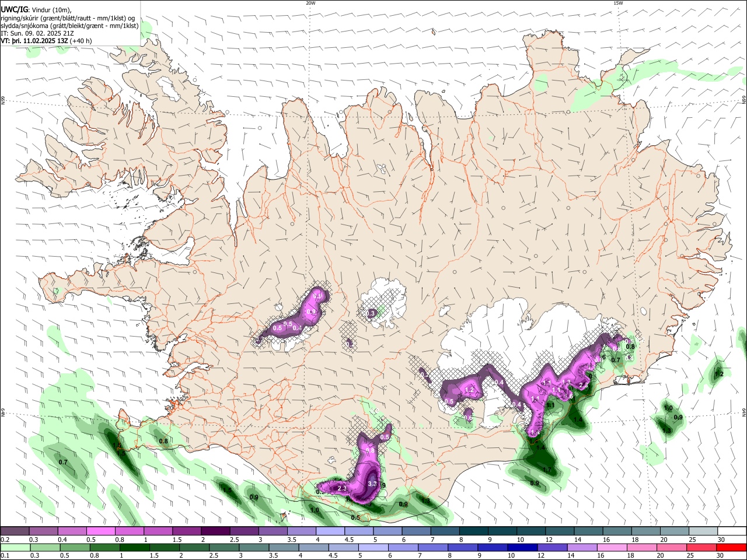Click the "0.7" rain value in the sea southwest of Reykjanes

tap(63, 462)
